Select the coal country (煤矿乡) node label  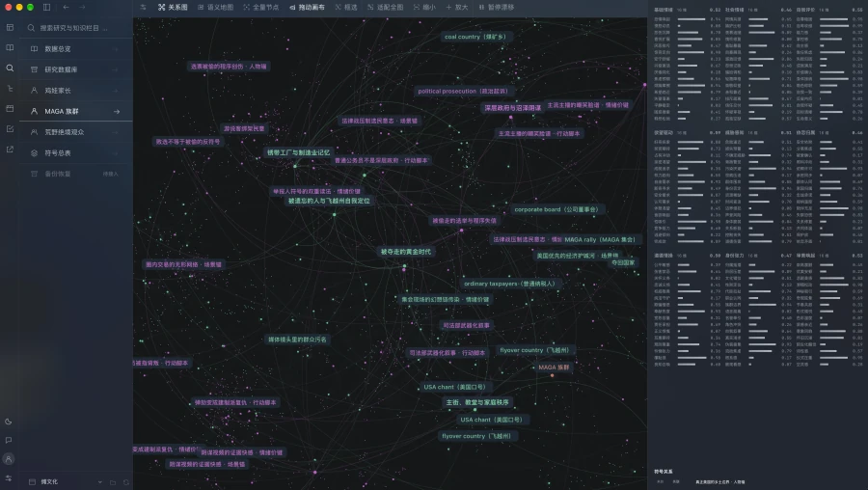click(x=475, y=37)
